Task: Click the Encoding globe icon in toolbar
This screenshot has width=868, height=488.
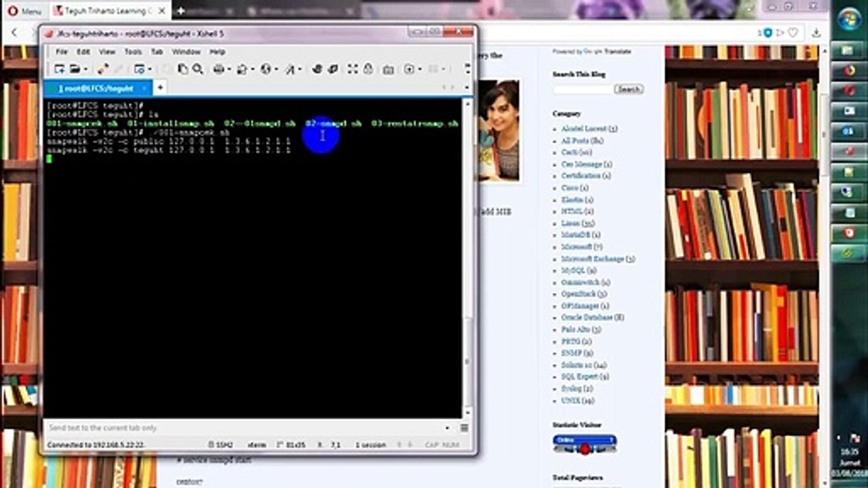Action: click(x=265, y=69)
